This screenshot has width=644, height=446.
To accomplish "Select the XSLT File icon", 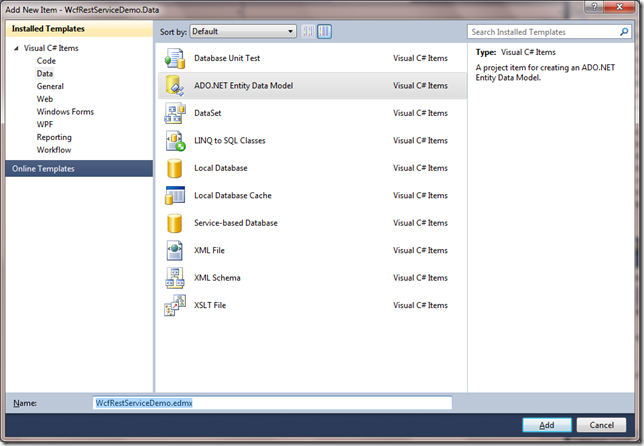I will point(175,305).
